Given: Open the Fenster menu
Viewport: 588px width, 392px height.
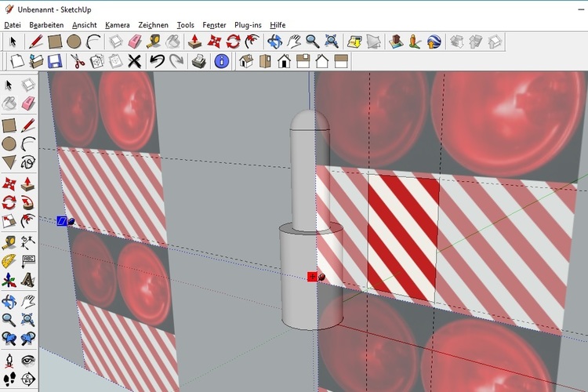Looking at the screenshot, I should coord(214,25).
